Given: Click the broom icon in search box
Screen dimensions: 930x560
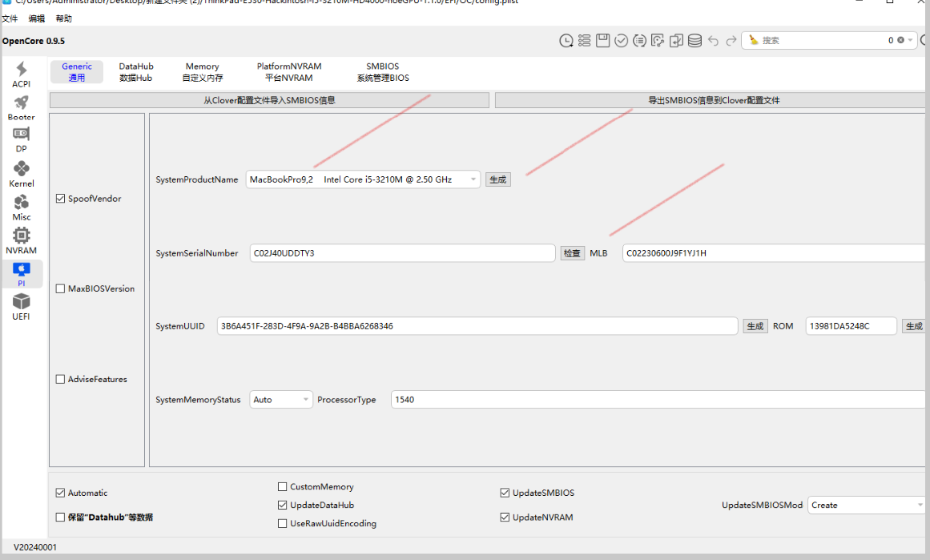Looking at the screenshot, I should [753, 40].
